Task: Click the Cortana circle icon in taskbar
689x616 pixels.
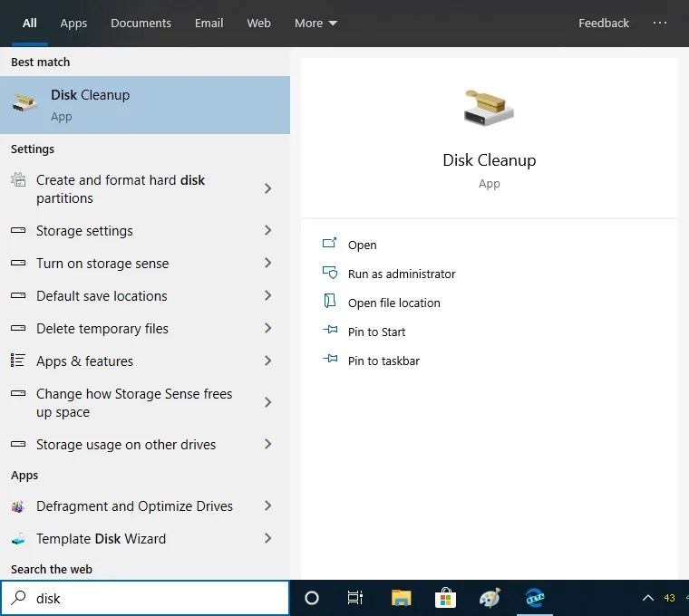Action: (x=312, y=598)
